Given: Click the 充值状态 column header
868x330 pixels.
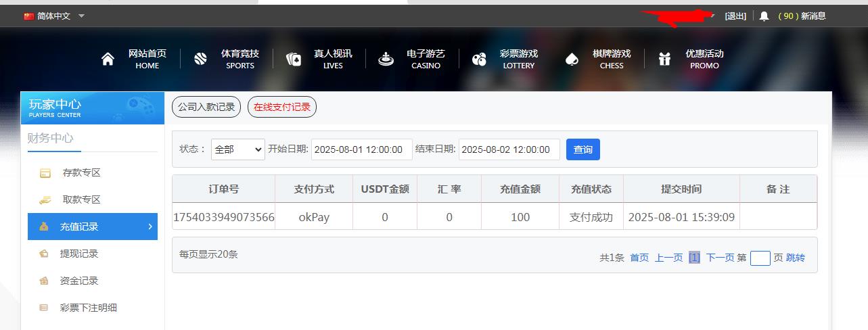Looking at the screenshot, I should tap(591, 189).
